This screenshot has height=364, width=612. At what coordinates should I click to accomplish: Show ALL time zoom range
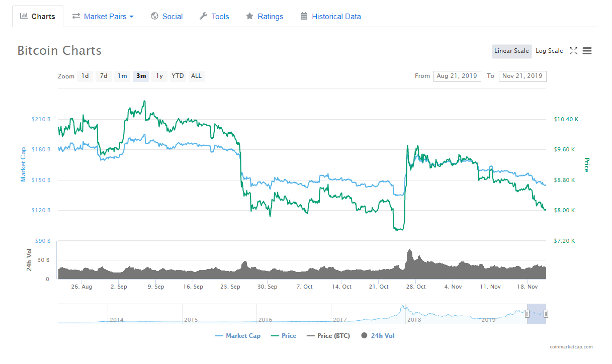pyautogui.click(x=197, y=76)
